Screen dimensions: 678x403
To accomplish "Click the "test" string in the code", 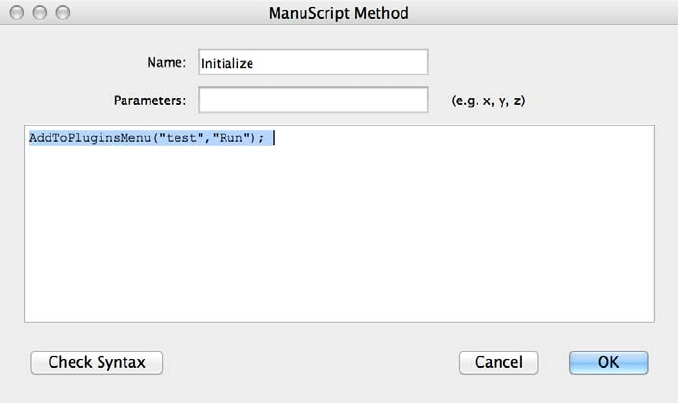I will point(177,139).
